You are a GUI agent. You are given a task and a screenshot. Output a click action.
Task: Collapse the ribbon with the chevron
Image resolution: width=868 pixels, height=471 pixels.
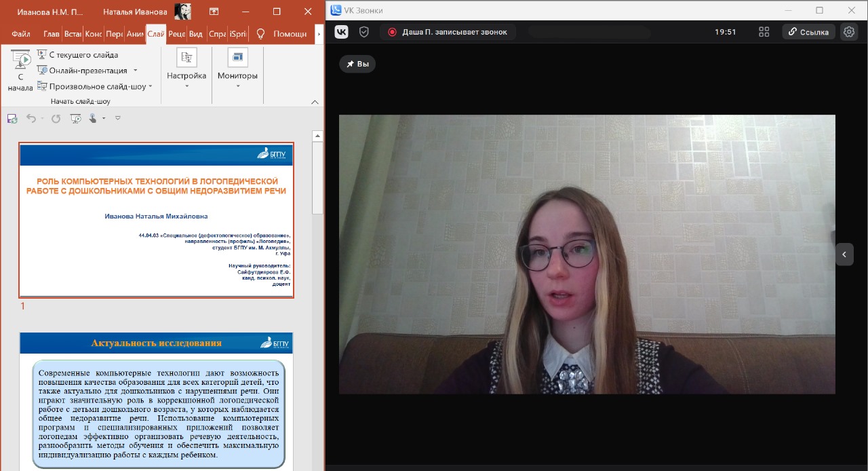click(315, 102)
